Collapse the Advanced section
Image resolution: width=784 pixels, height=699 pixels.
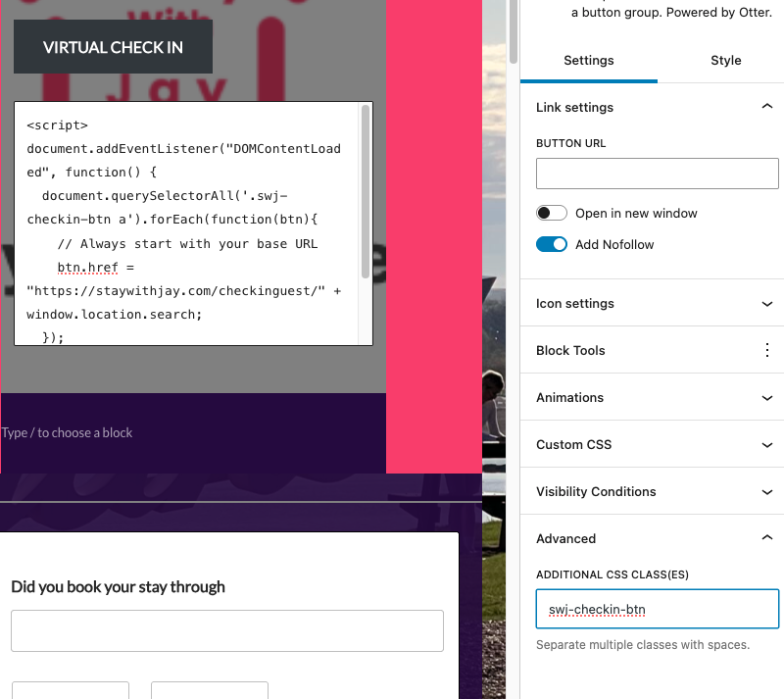point(767,537)
